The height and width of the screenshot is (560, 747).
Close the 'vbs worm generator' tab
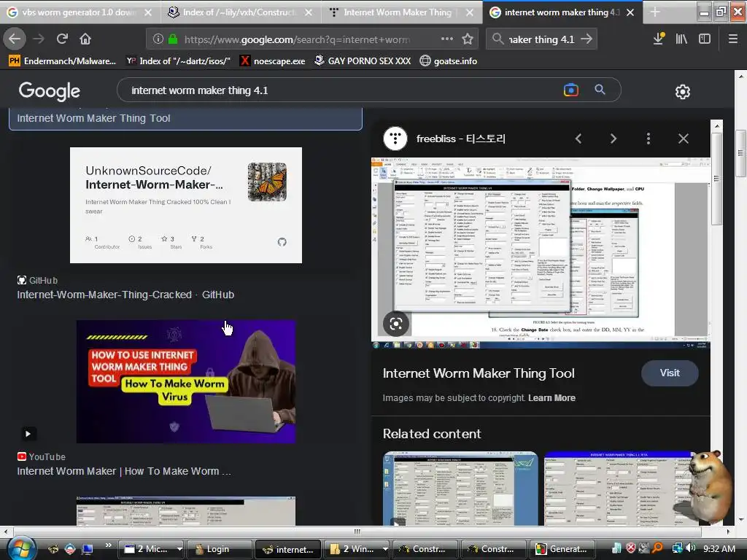pyautogui.click(x=148, y=12)
